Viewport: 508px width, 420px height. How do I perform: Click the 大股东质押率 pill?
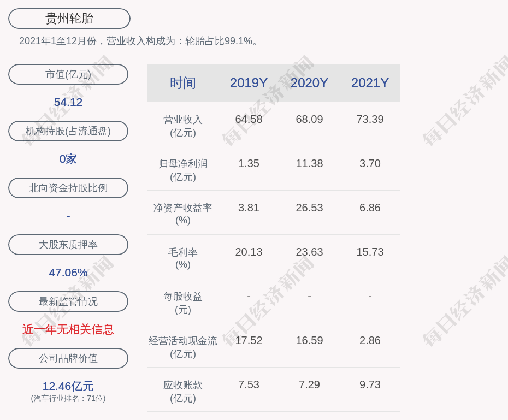click(x=68, y=245)
